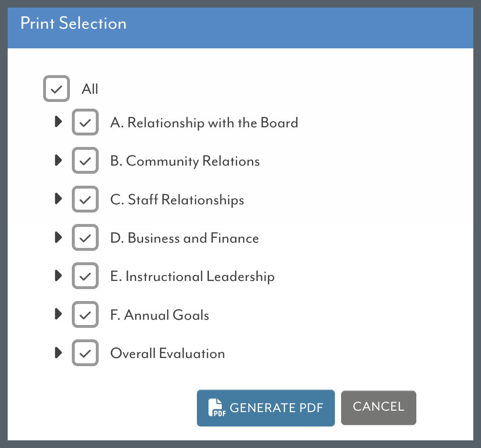The width and height of the screenshot is (481, 448).
Task: Toggle the E. Instructional Leadership checkbox
Action: (85, 276)
